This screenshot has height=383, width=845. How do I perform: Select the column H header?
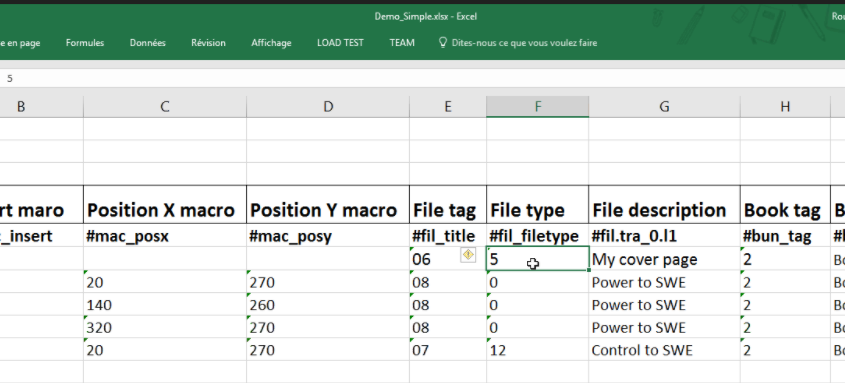tap(785, 107)
